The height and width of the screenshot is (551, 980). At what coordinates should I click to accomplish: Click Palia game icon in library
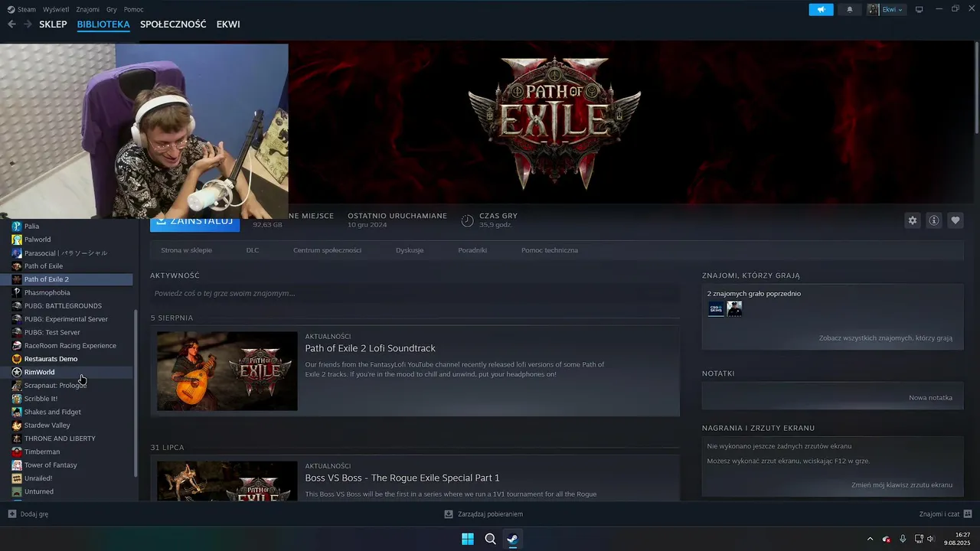click(17, 227)
